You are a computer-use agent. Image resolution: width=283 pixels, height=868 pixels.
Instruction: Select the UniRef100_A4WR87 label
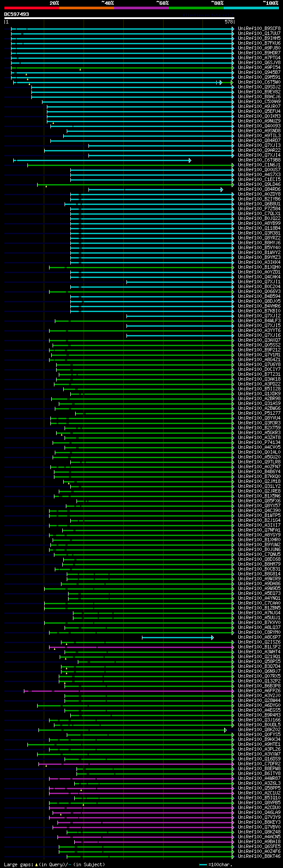(x=259, y=779)
